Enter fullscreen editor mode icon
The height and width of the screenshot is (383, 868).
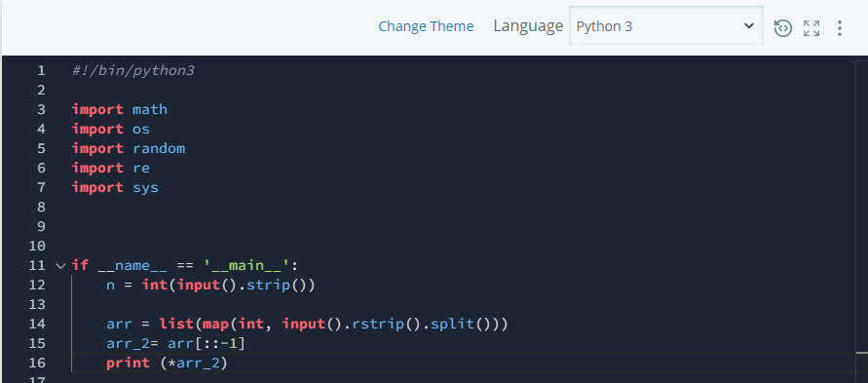pos(811,27)
